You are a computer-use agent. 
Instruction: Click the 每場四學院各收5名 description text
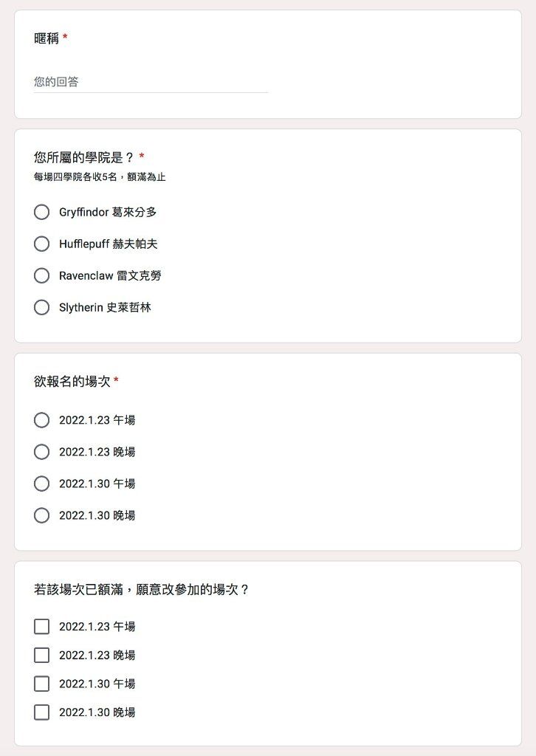(x=100, y=177)
